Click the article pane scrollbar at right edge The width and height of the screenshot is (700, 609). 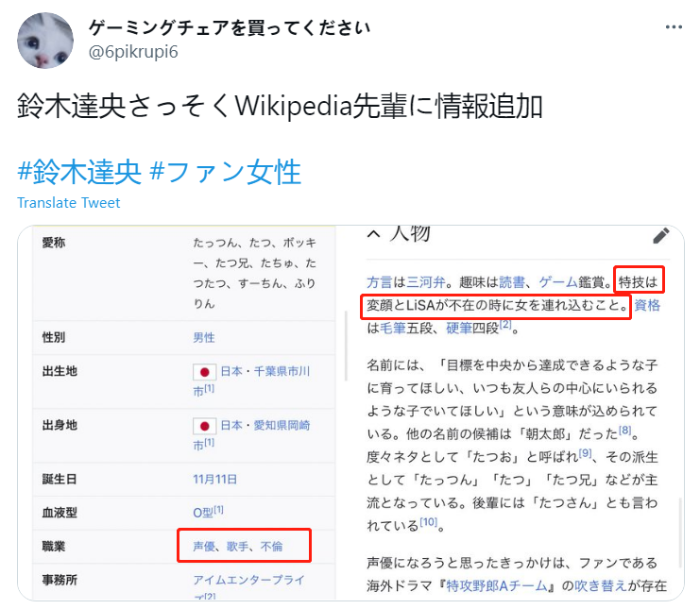pyautogui.click(x=680, y=532)
